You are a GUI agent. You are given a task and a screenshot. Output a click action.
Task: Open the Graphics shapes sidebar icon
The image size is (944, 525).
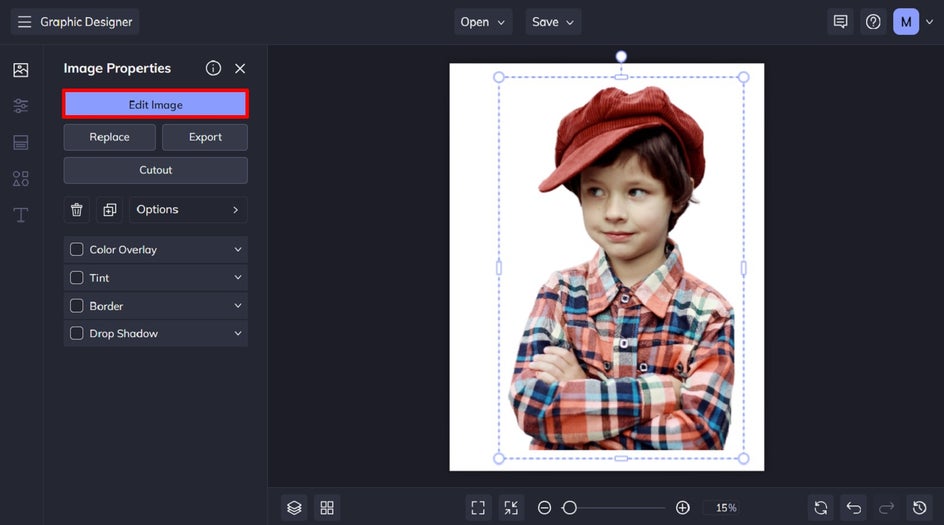tap(20, 179)
